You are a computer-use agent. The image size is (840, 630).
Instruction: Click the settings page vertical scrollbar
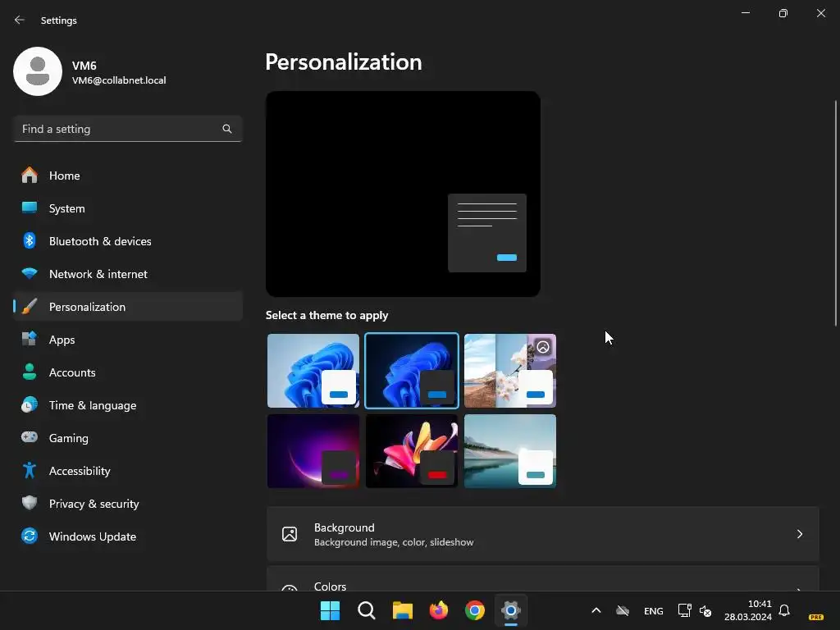pos(836,213)
